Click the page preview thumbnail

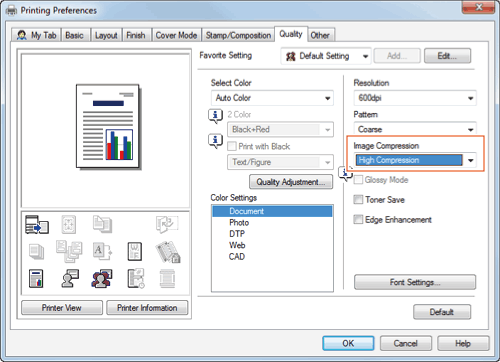pos(108,126)
